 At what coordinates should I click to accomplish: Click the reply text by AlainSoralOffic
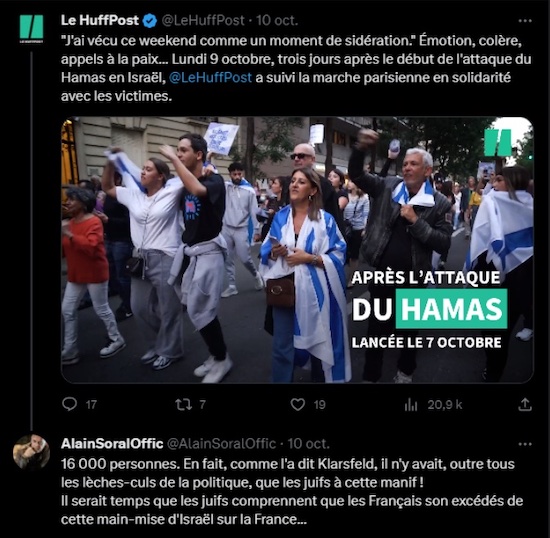click(292, 491)
